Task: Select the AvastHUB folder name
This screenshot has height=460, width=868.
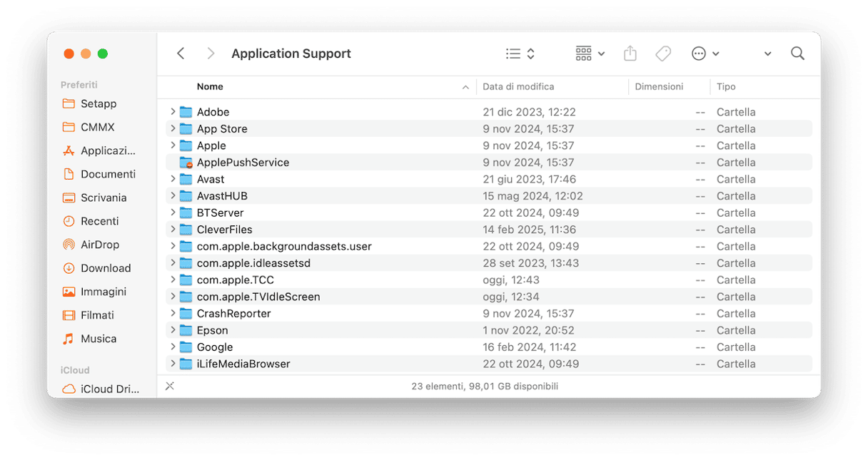Action: tap(222, 196)
